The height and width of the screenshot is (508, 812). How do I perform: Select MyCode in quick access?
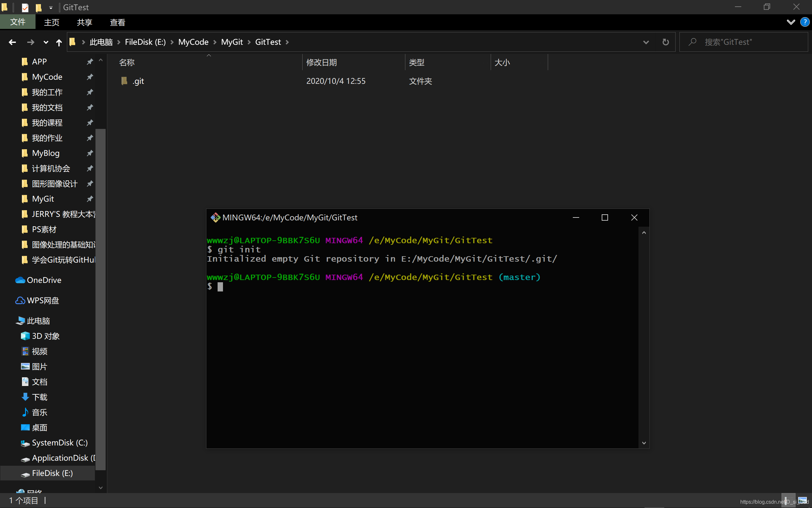click(x=47, y=77)
